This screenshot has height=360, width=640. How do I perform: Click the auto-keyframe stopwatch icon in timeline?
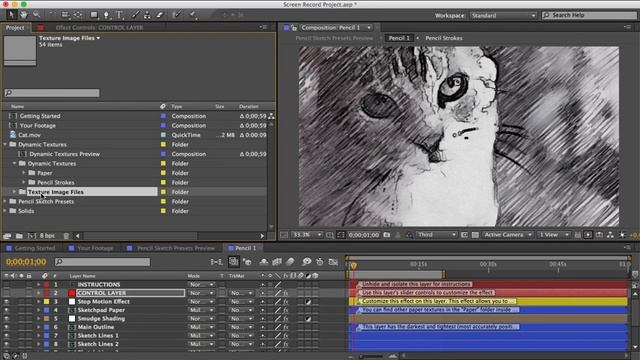tap(320, 262)
